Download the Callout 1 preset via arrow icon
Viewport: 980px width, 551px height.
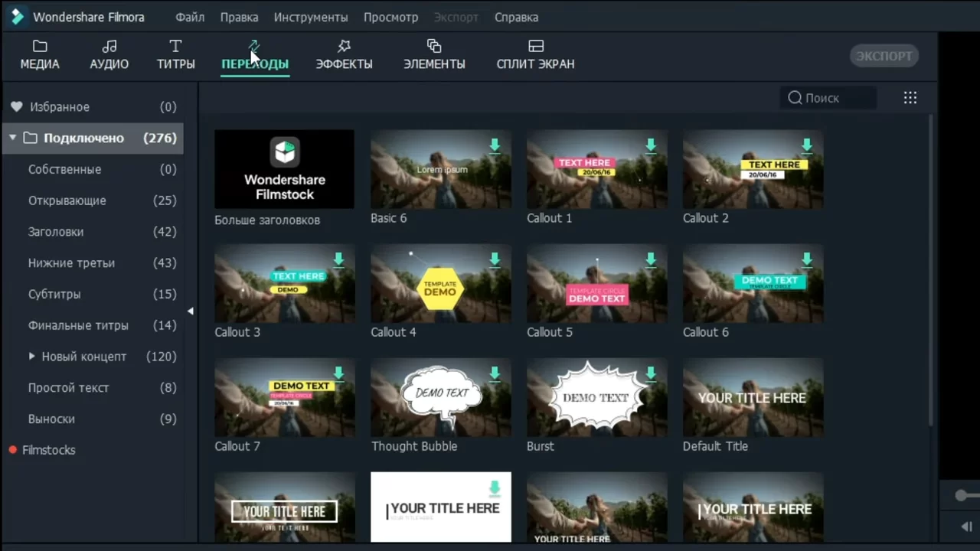[651, 145]
